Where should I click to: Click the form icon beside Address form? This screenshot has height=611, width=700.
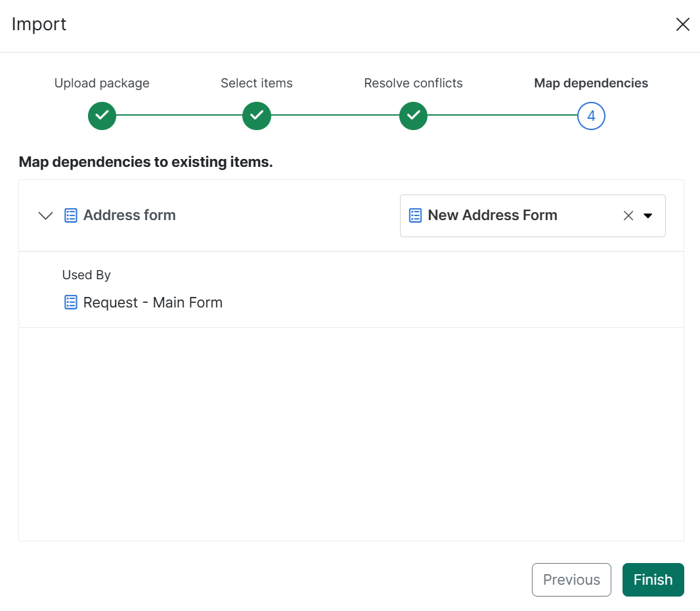[x=71, y=215]
